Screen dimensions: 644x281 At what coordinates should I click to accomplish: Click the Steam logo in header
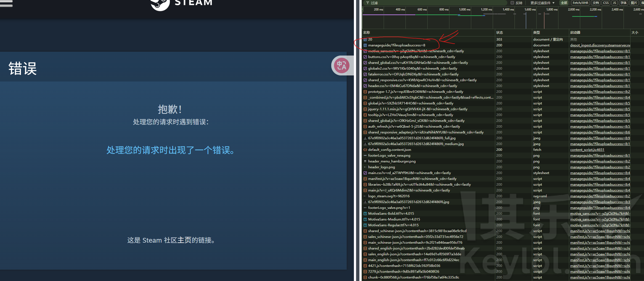click(x=160, y=4)
